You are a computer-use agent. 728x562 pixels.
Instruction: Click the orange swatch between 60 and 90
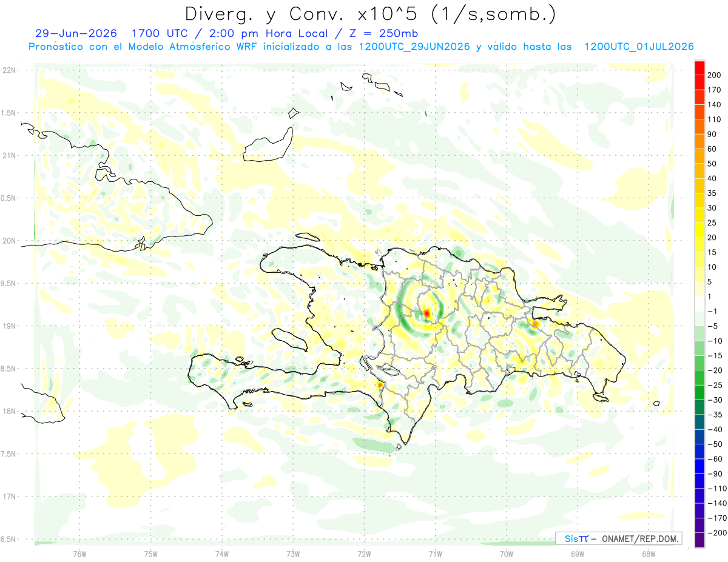[699, 141]
